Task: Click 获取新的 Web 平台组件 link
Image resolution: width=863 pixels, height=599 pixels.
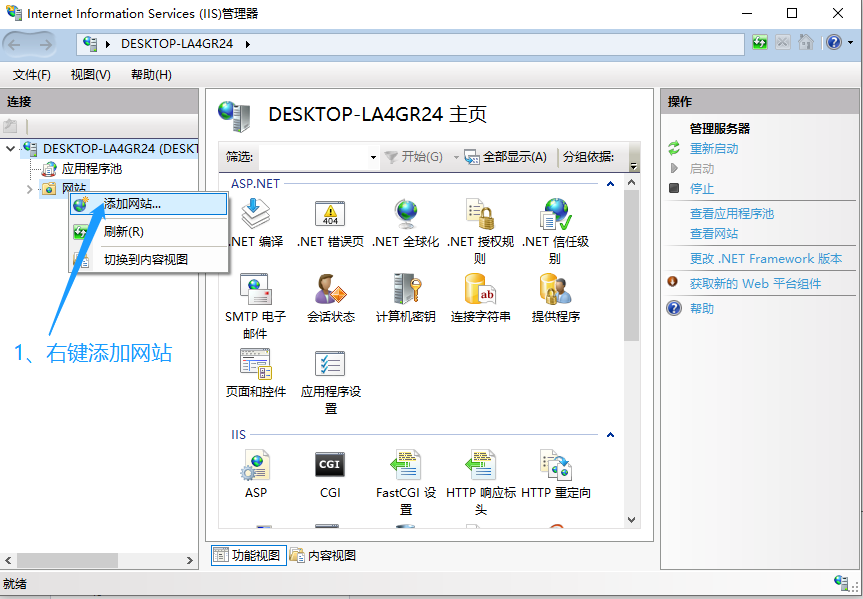Action: tap(755, 284)
